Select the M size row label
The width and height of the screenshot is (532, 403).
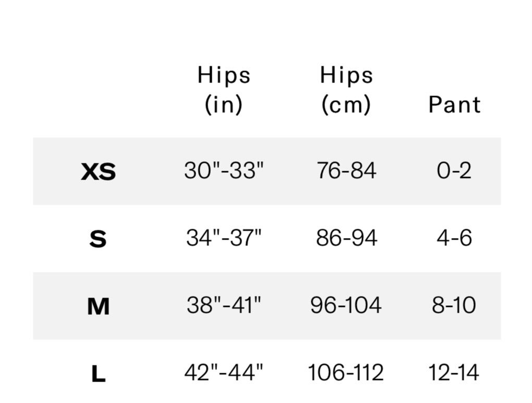pos(99,306)
